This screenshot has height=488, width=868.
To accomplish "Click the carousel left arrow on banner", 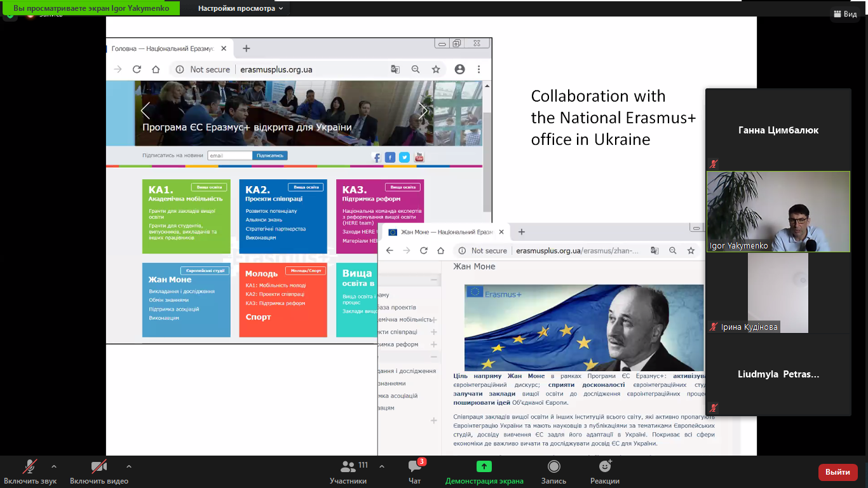I will 146,111.
